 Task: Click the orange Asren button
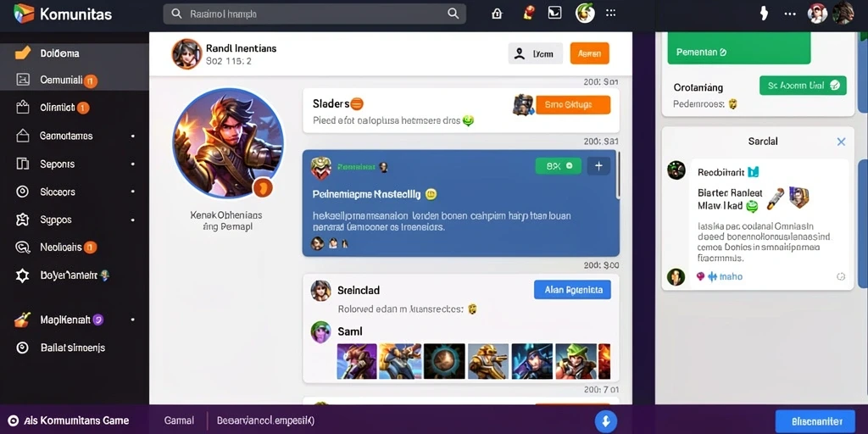590,53
